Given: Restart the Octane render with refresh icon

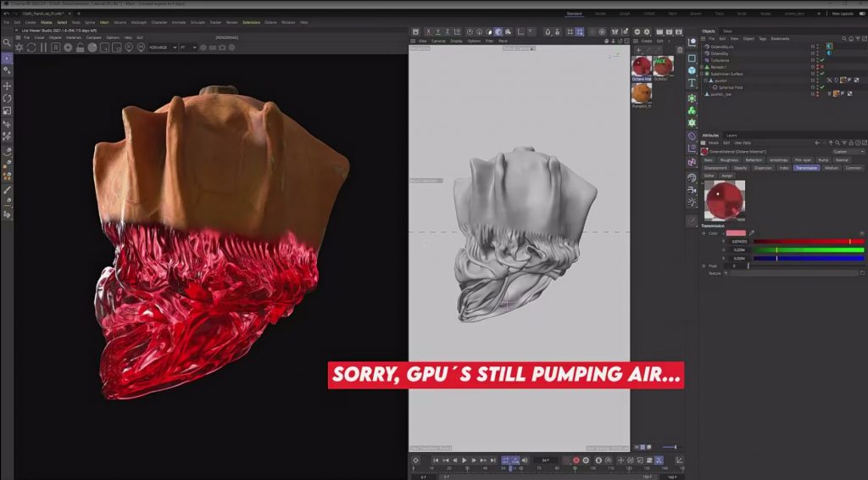Looking at the screenshot, I should tap(31, 47).
